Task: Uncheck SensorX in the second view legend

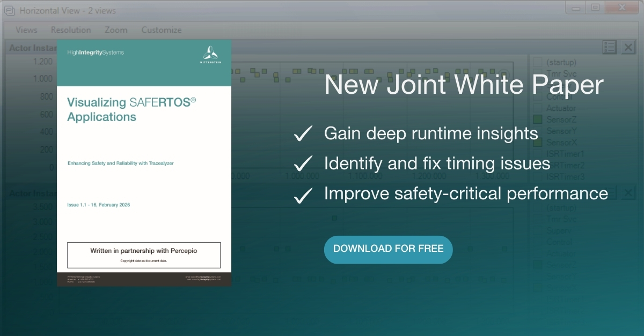Action: coord(537,288)
